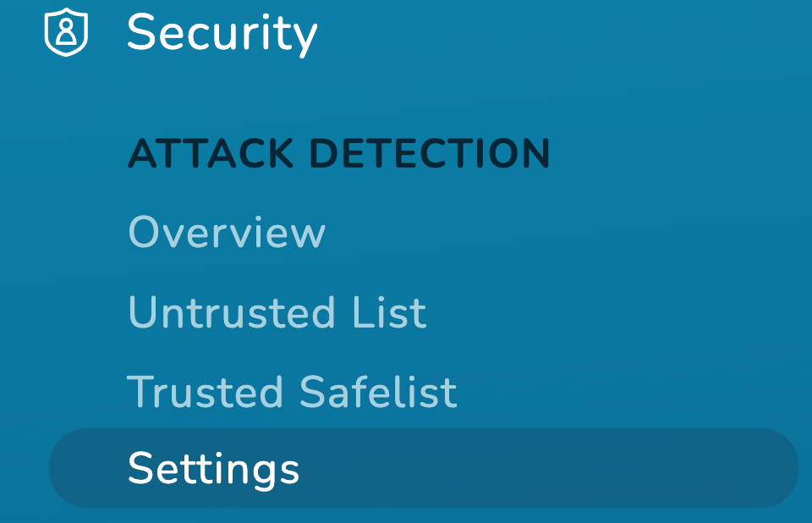Choose Trusted Safelist in sidebar

292,391
